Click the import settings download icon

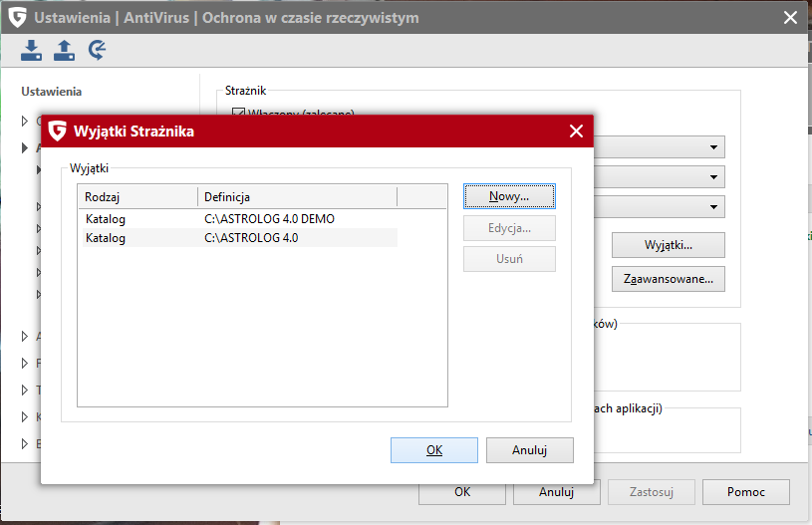[31, 50]
